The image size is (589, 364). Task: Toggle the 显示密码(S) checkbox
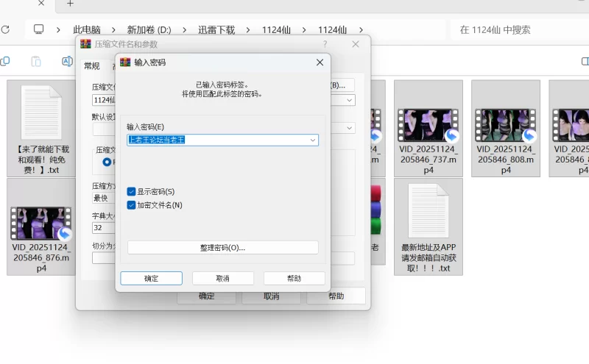131,192
